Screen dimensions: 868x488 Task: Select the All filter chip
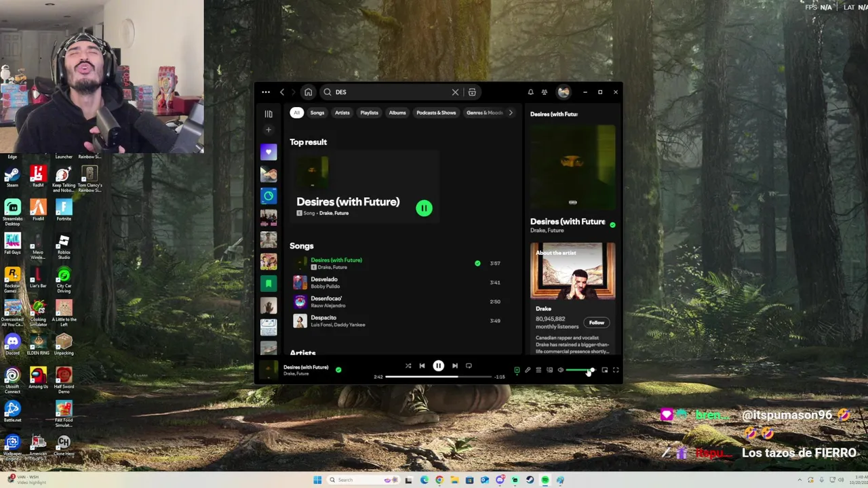coord(296,113)
